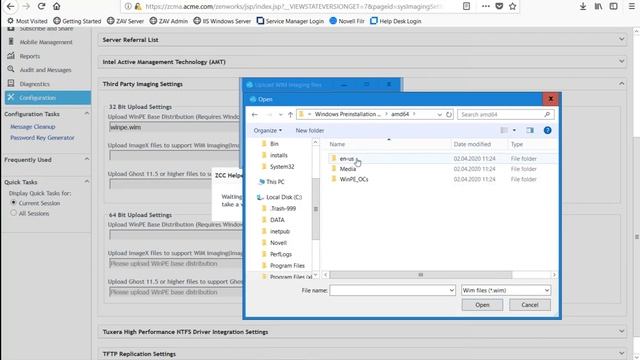Select Local Disk (C:) in tree
Screen dimensions: 640x360
(x=284, y=197)
